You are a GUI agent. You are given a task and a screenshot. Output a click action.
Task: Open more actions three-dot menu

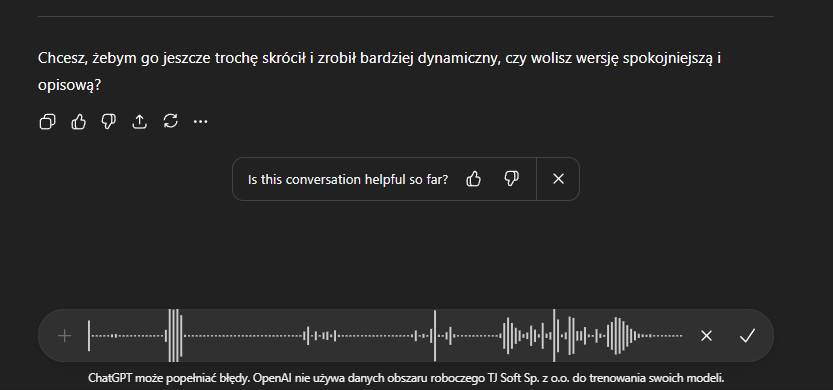tap(200, 122)
